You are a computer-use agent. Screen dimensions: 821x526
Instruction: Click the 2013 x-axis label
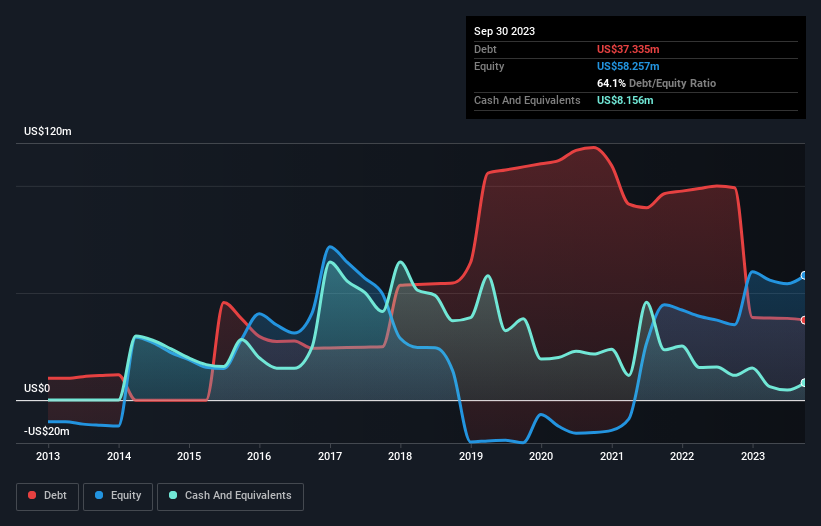(48, 456)
